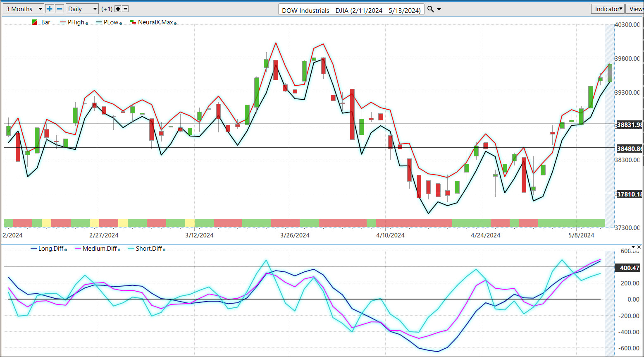Click the Bar legend candlestick icon
The height and width of the screenshot is (357, 644).
35,22
